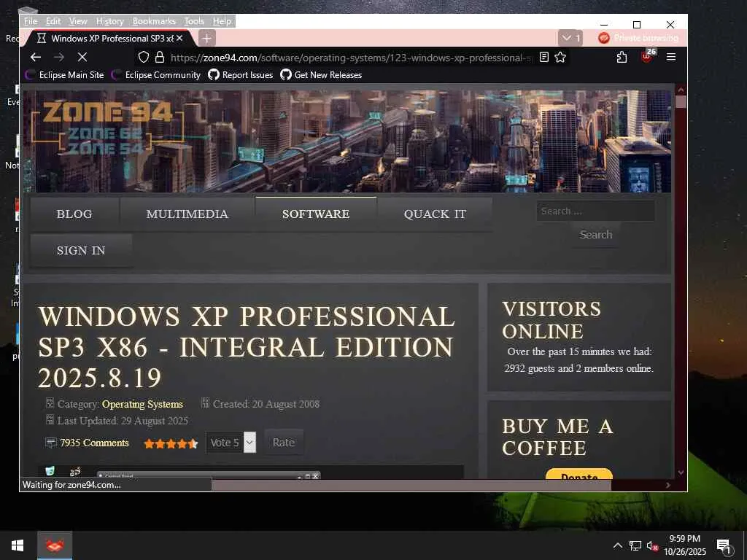
Task: Open the extensions puzzle icon
Action: (622, 57)
